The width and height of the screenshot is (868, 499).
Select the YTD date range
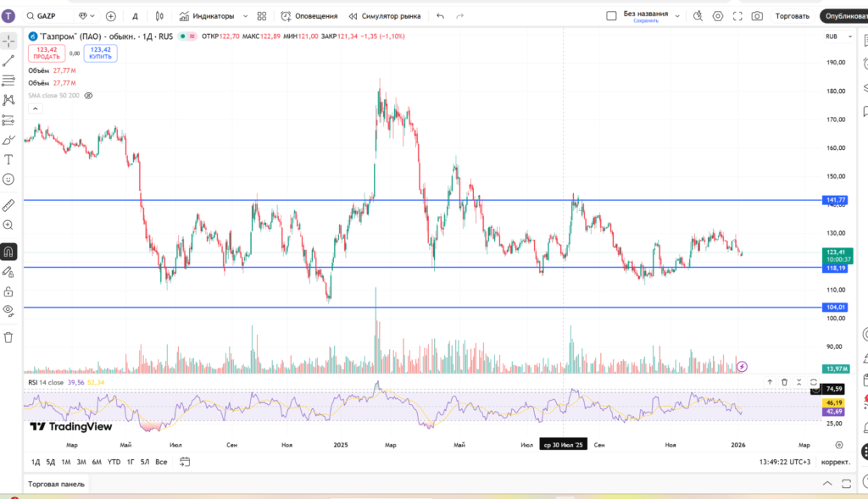[114, 462]
